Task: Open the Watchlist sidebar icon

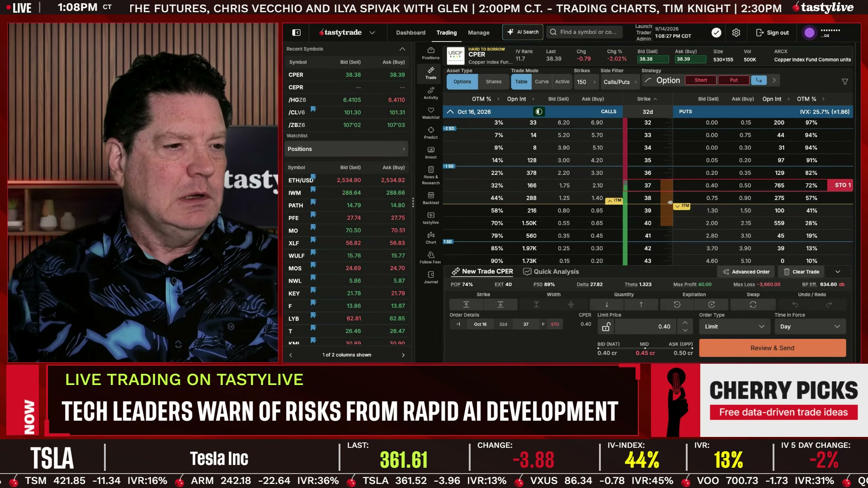Action: click(430, 113)
